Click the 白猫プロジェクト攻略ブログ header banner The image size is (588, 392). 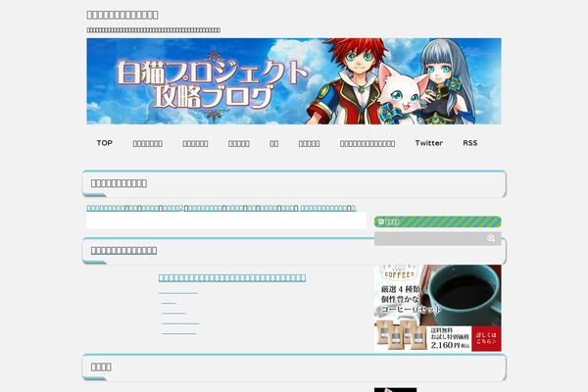tap(294, 81)
